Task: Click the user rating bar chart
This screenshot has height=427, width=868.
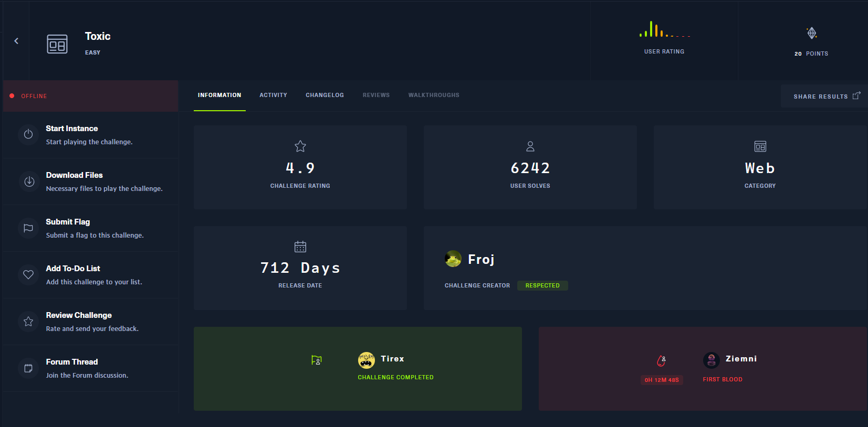Action: (x=664, y=29)
